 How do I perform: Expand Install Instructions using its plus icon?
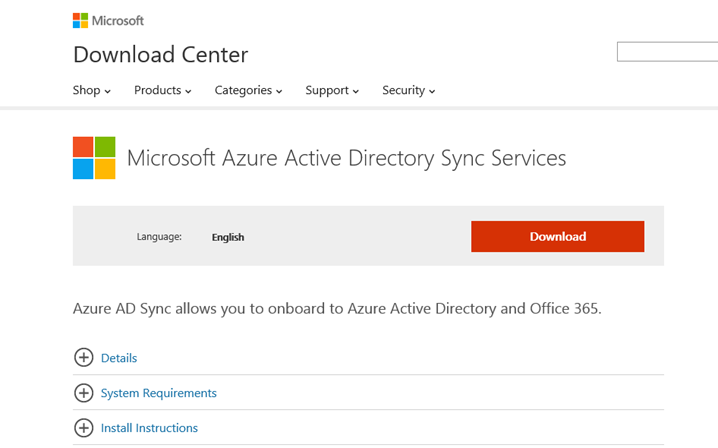[x=84, y=428]
